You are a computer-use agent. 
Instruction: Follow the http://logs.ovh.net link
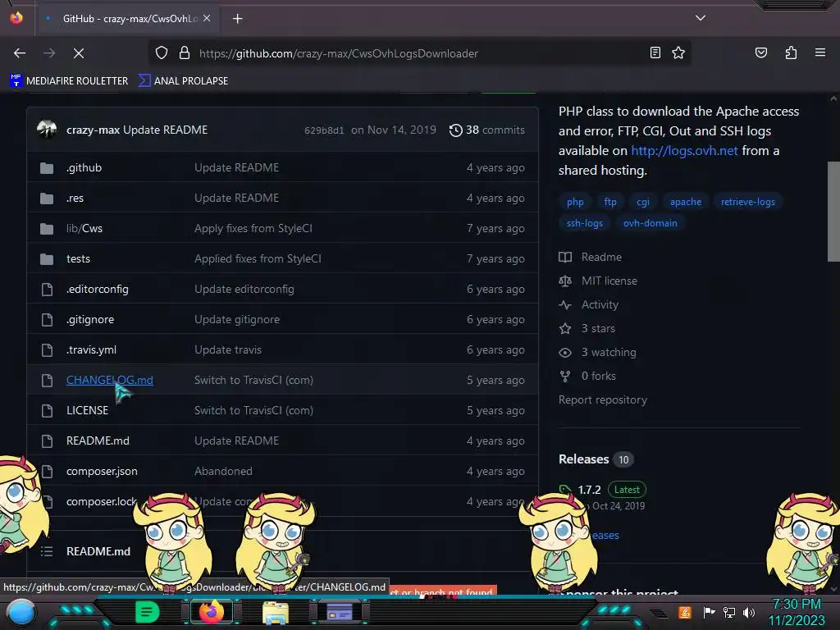(684, 151)
